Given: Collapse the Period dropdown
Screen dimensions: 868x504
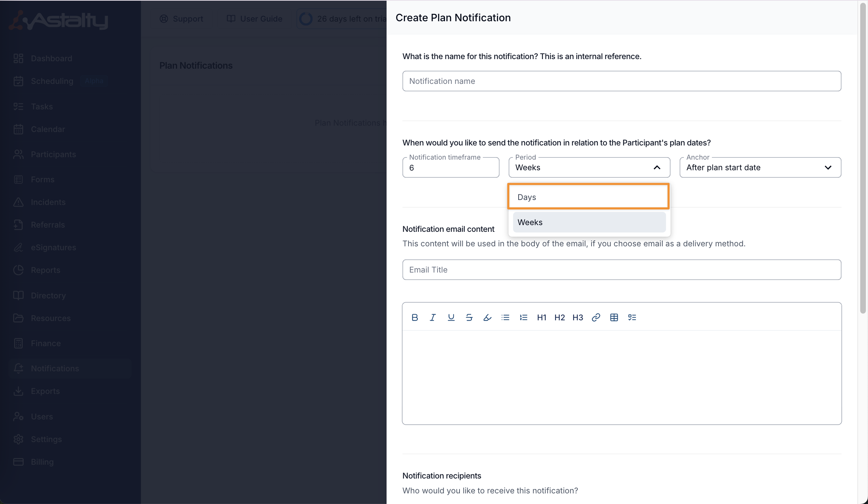Looking at the screenshot, I should [x=657, y=167].
